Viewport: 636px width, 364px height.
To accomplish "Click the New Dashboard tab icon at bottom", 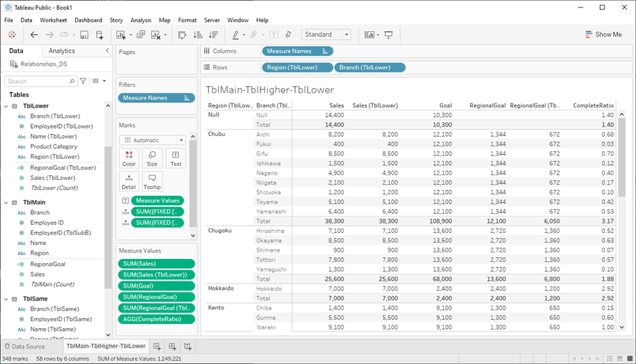I will 173,346.
